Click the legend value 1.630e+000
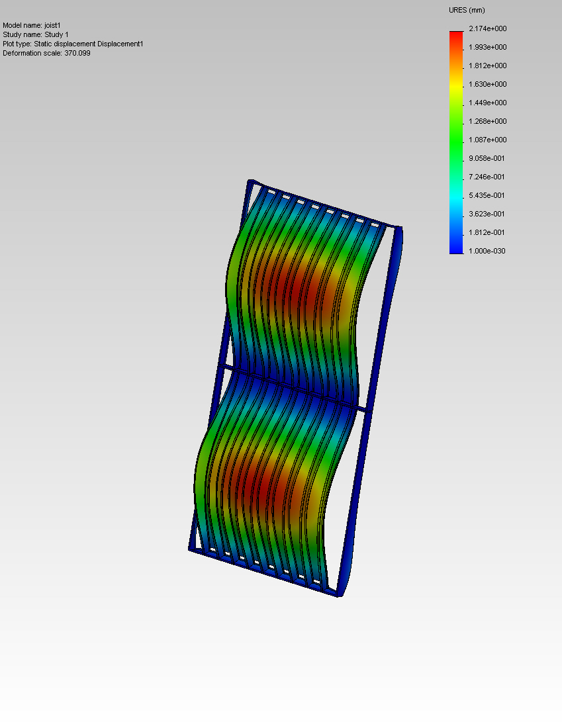 click(488, 85)
